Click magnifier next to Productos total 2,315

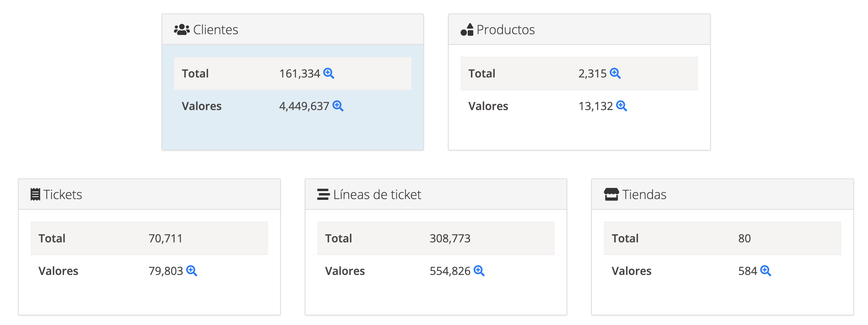[x=615, y=74]
